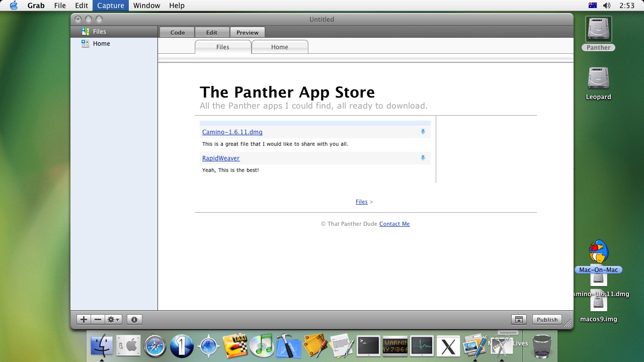Launch Camino browser from the Dock
The width and height of the screenshot is (644, 362).
[x=209, y=346]
